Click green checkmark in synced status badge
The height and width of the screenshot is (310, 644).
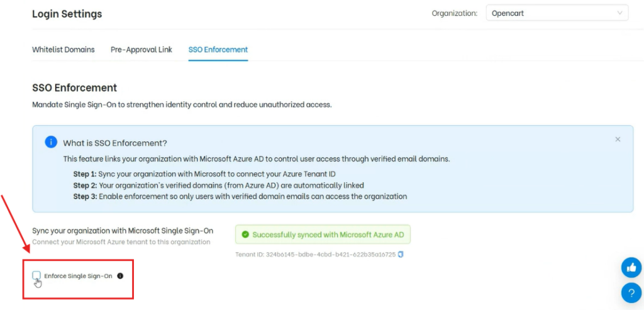245,235
